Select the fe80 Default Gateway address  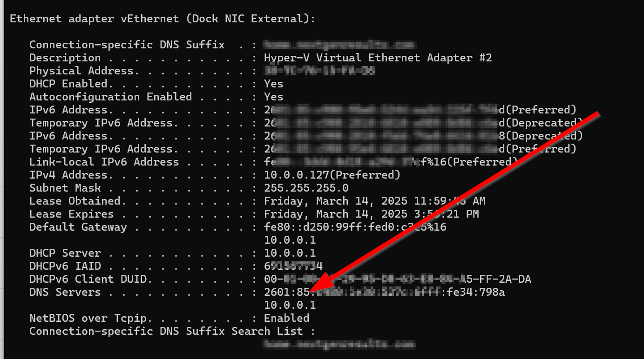(355, 227)
